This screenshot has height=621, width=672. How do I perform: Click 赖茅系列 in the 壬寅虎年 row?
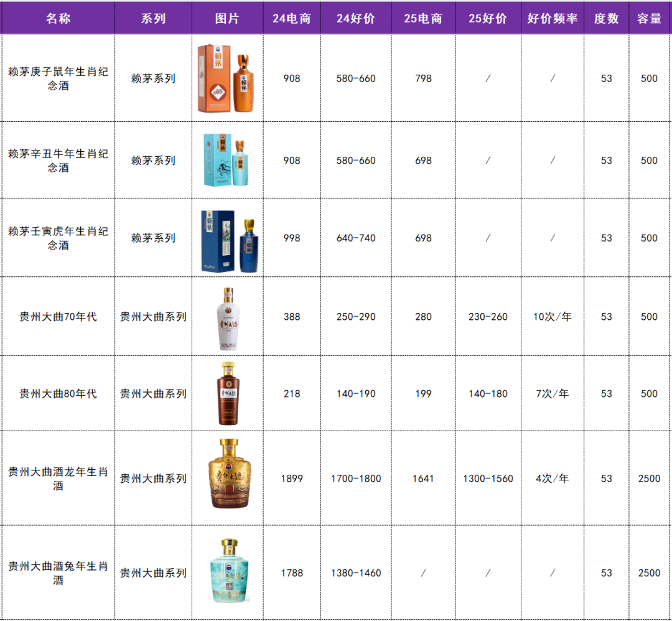[x=153, y=238]
